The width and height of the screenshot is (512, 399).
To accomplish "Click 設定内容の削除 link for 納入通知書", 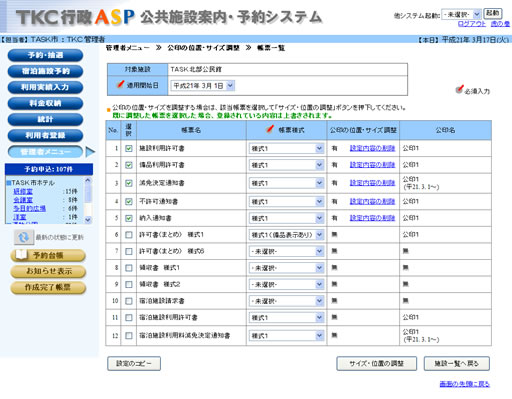I will pos(372,218).
